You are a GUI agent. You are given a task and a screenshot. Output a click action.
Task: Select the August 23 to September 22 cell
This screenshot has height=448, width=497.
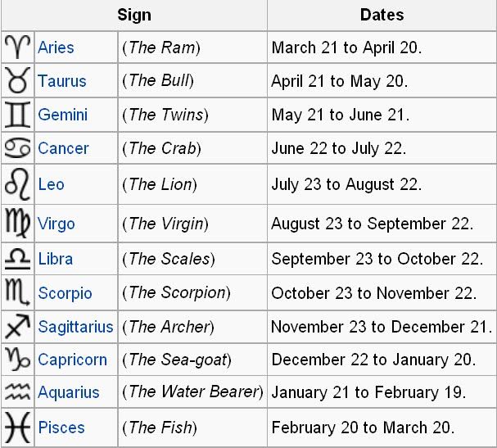point(382,224)
